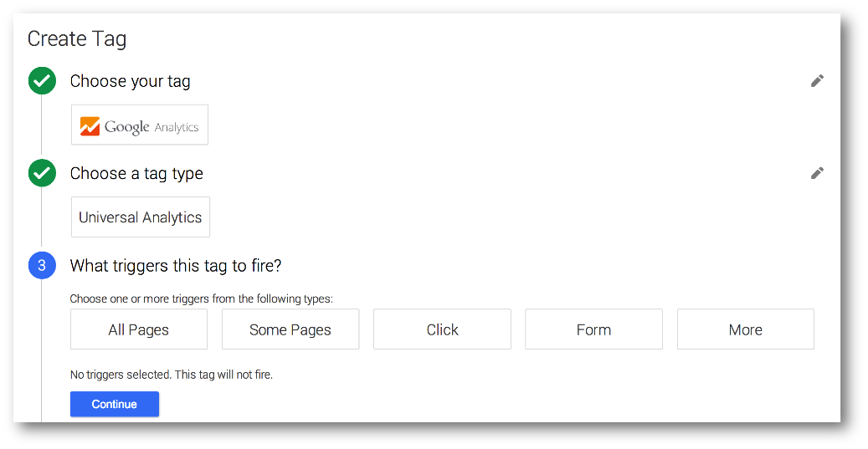The height and width of the screenshot is (449, 868).
Task: Select the Universal Analytics tag type tile
Action: tap(141, 217)
